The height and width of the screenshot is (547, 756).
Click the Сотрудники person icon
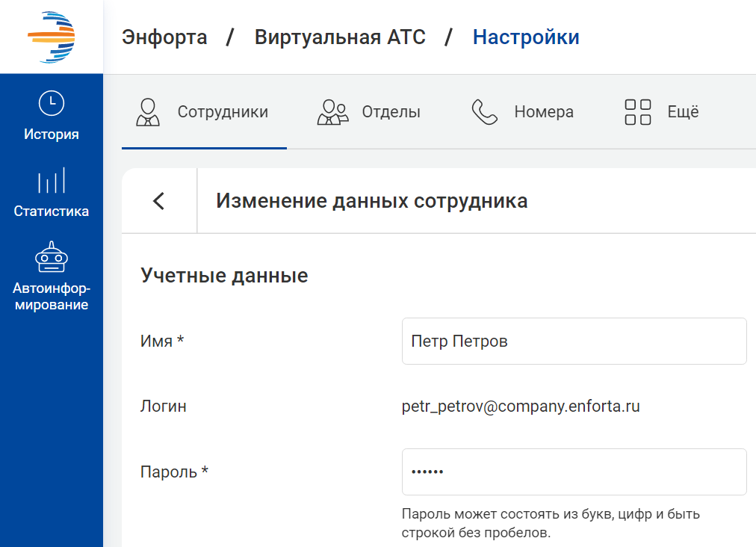pos(147,112)
